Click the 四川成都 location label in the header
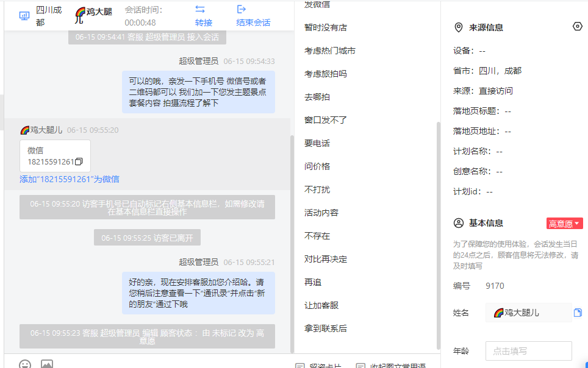This screenshot has height=368, width=588. point(49,16)
